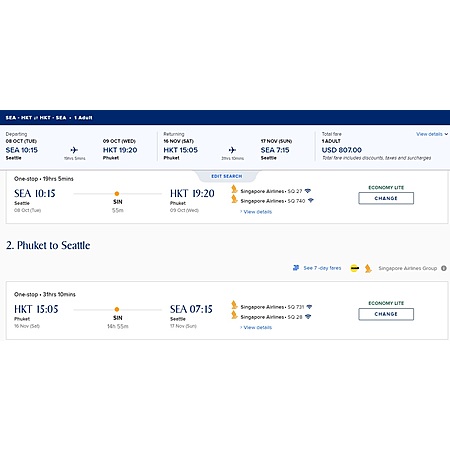This screenshot has width=450, height=450.
Task: Open the Edit Search tab
Action: pos(227,176)
